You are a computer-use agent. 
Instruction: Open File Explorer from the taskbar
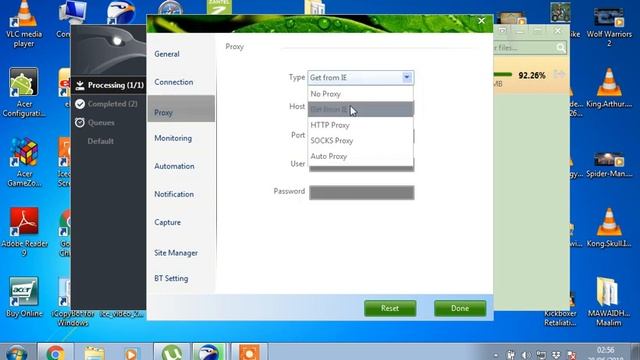(95, 352)
